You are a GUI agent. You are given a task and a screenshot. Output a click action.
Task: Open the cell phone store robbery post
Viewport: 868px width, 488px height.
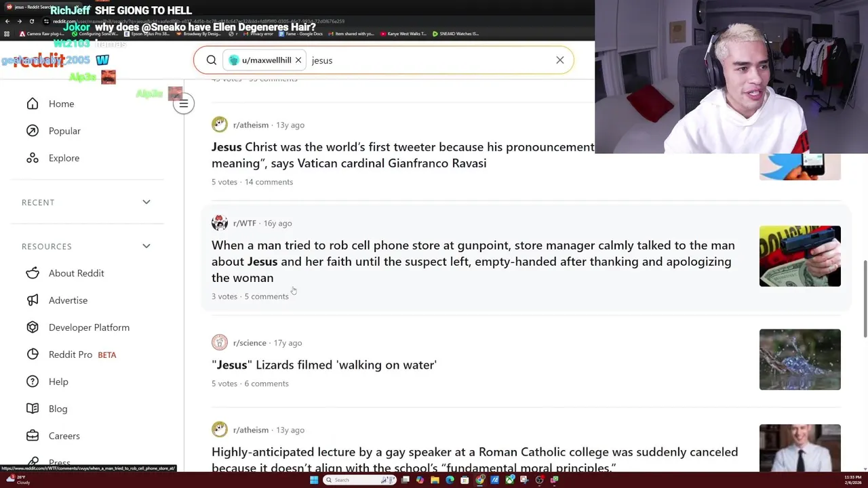tap(473, 262)
